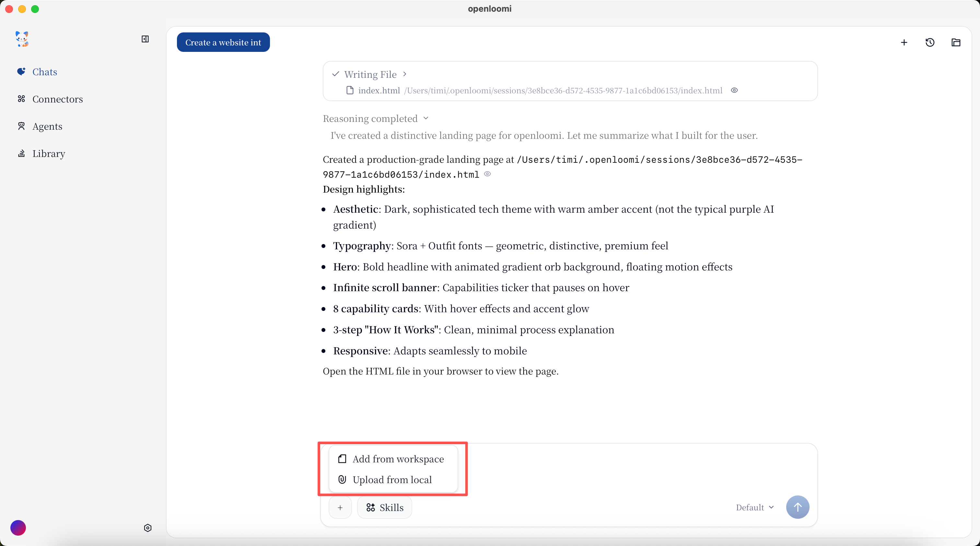Open the Default model dropdown
Image resolution: width=980 pixels, height=546 pixels.
coord(755,507)
